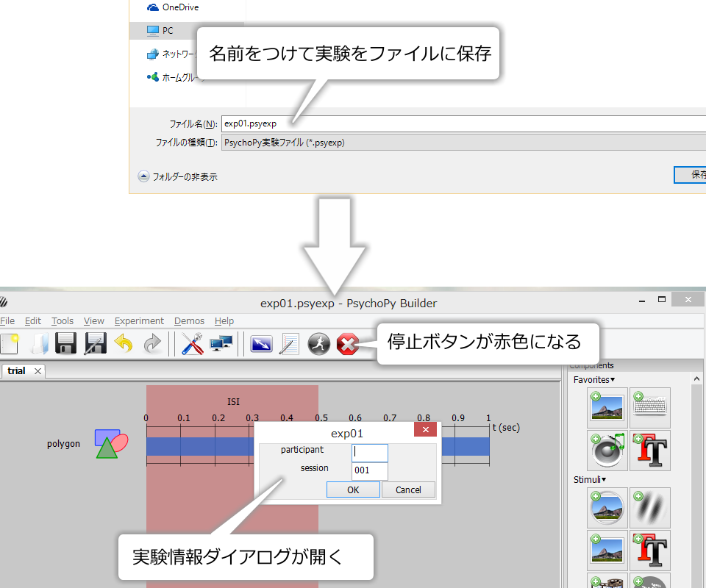Click the participant input field
The image size is (706, 588).
370,453
